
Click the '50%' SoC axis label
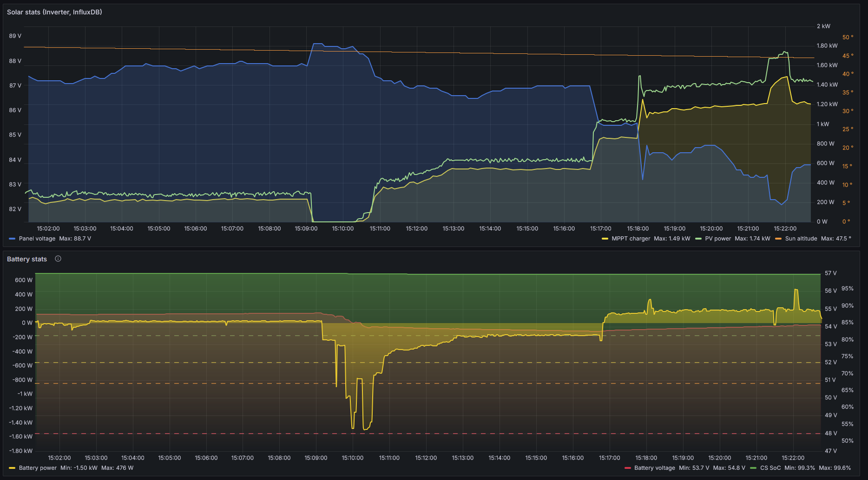click(x=848, y=441)
